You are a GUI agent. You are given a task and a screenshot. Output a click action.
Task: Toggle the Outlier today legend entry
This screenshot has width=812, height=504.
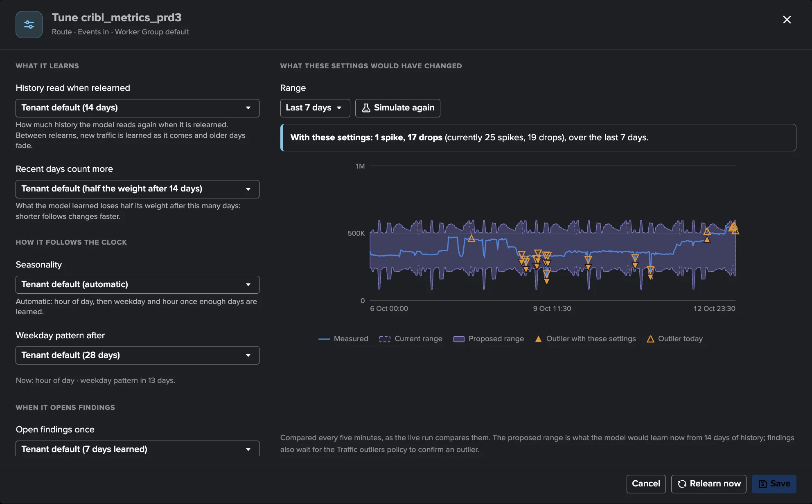(x=674, y=339)
